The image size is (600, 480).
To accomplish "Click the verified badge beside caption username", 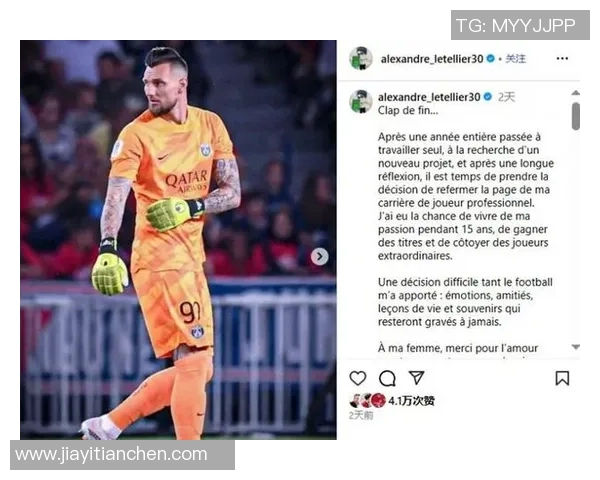I will point(488,97).
